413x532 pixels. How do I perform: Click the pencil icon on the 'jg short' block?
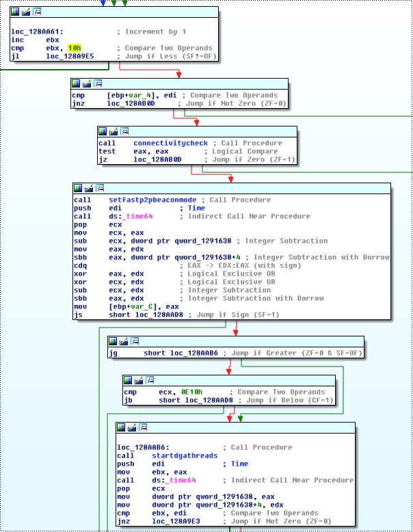point(124,341)
